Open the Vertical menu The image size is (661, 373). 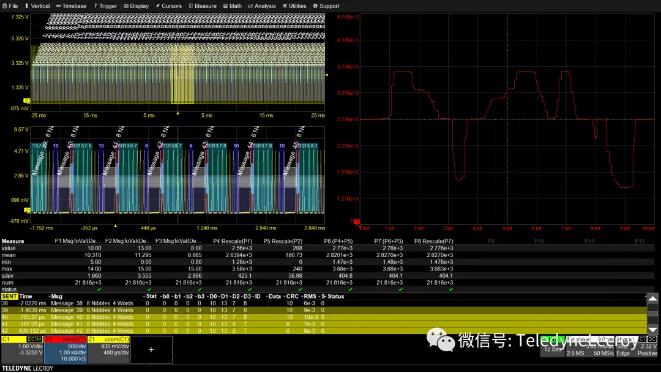point(37,6)
